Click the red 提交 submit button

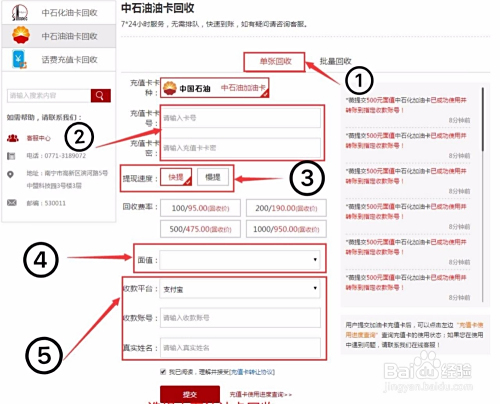coord(190,394)
